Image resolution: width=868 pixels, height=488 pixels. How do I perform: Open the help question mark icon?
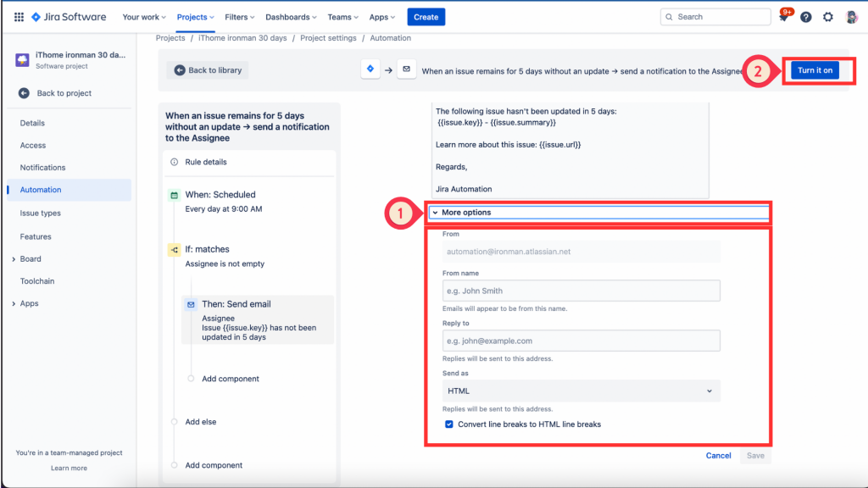pos(806,17)
